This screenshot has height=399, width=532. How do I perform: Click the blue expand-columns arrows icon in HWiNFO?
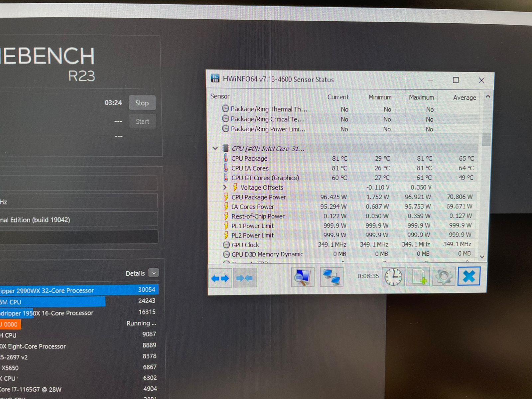[220, 278]
